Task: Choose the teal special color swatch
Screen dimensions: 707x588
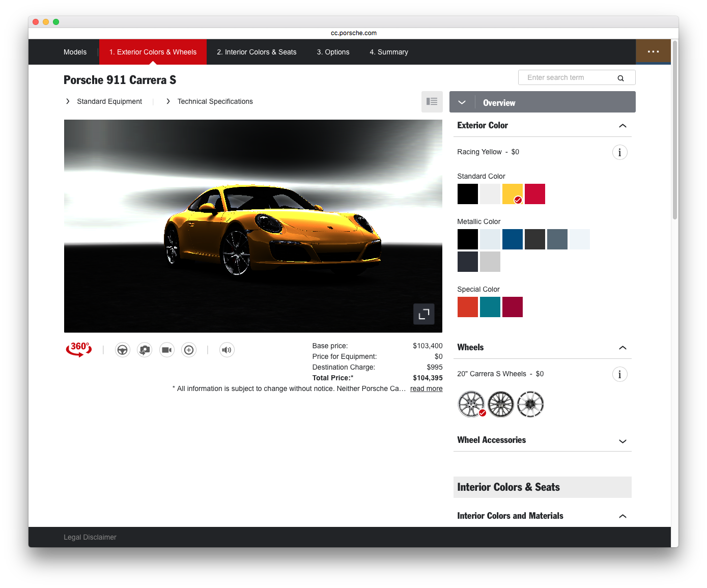Action: tap(490, 307)
